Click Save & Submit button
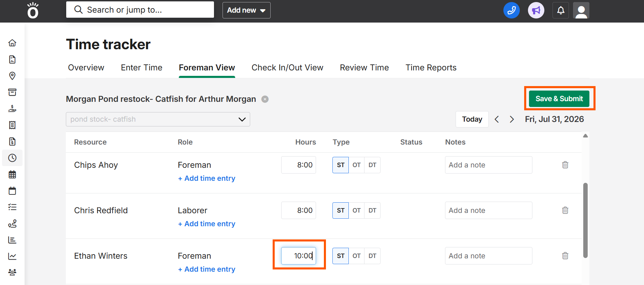This screenshot has width=644, height=285. tap(559, 99)
